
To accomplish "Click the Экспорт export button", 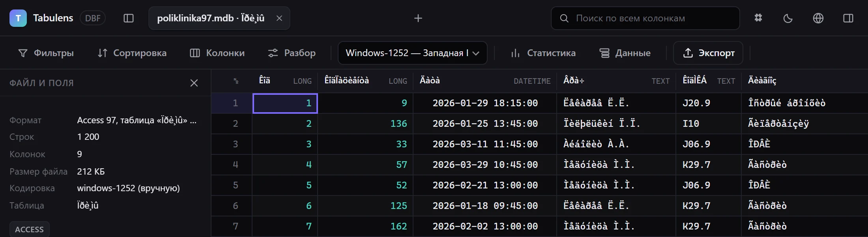I will coord(708,53).
